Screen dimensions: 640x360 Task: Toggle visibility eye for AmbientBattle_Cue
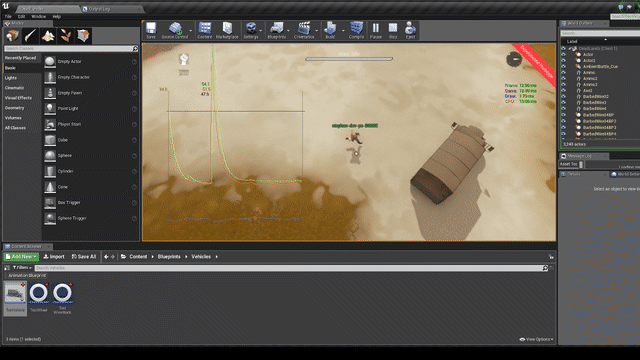coord(564,66)
